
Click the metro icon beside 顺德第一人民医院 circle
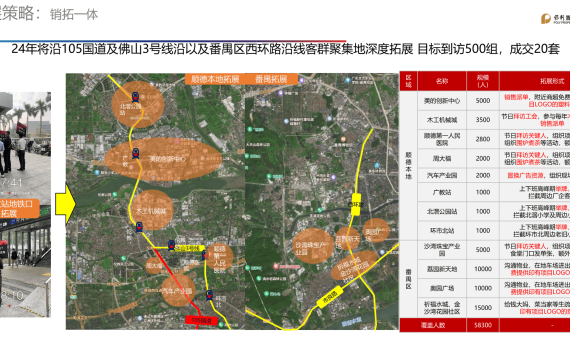pyautogui.click(x=204, y=255)
